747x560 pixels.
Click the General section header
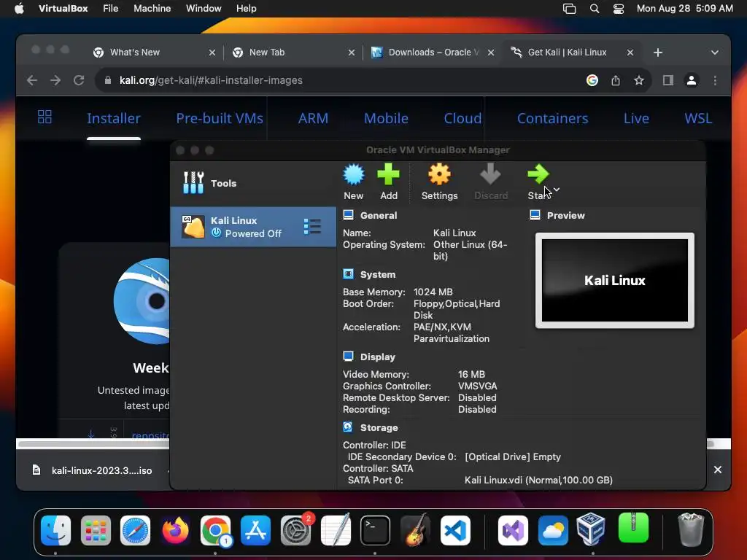[379, 215]
